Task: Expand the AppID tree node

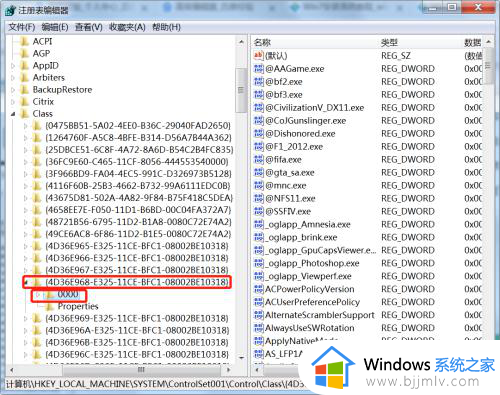Action: [13, 66]
